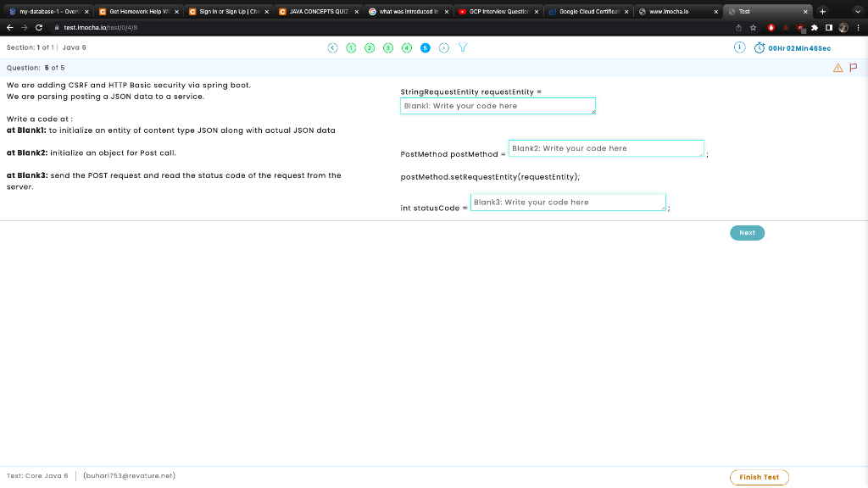
Task: Open test info icon
Action: tap(739, 47)
